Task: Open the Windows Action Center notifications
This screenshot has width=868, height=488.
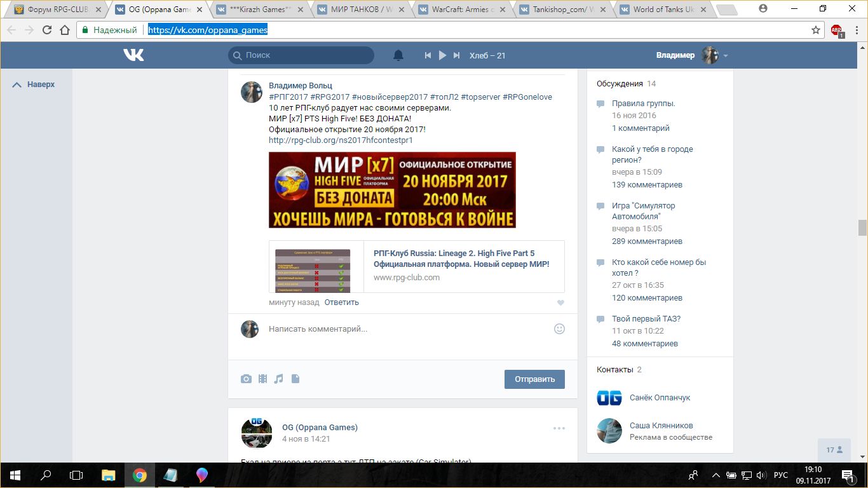Action: click(848, 475)
